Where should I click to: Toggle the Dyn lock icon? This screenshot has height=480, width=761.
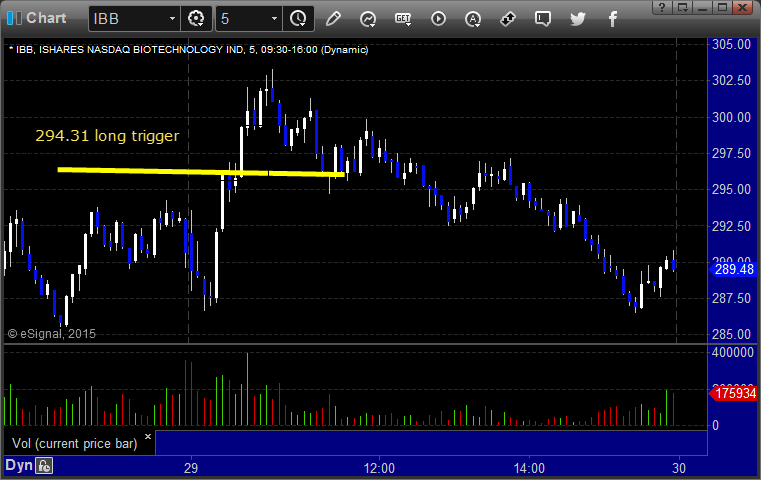pyautogui.click(x=44, y=466)
